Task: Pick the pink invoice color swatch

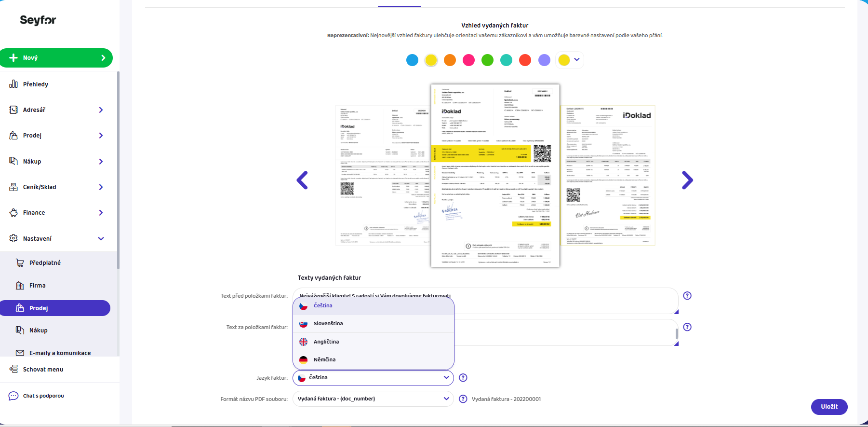Action: (x=468, y=60)
